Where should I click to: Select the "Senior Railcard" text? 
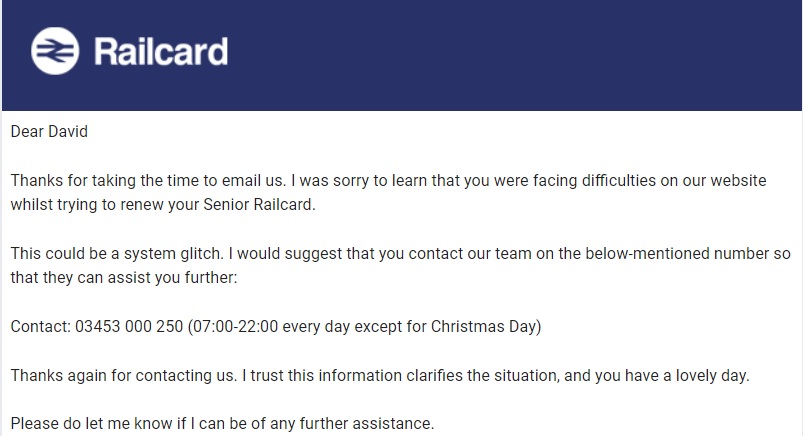tap(267, 204)
